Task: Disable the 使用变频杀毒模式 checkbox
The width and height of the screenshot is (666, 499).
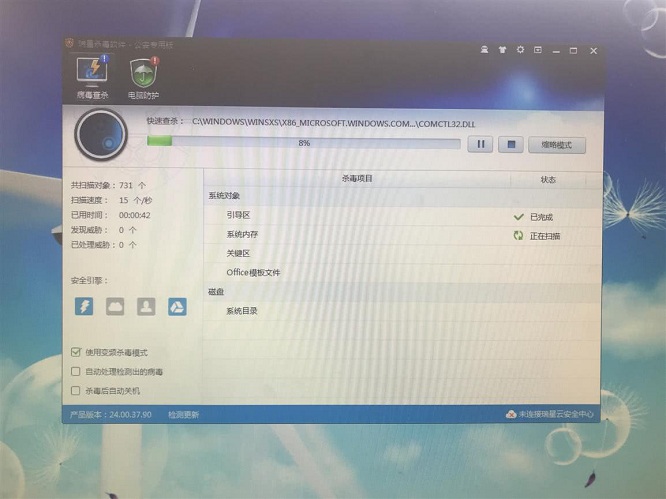Action: click(x=76, y=352)
